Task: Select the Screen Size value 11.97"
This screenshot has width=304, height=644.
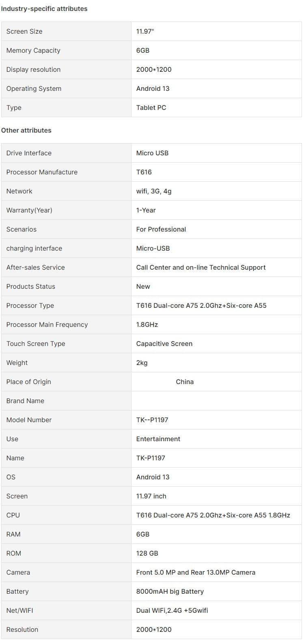Action: coord(145,31)
